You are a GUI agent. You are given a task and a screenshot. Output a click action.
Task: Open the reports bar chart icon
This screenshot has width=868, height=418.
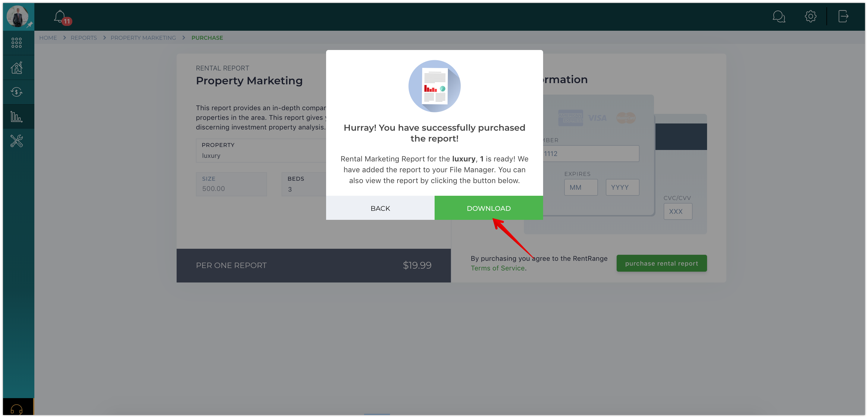(x=17, y=117)
